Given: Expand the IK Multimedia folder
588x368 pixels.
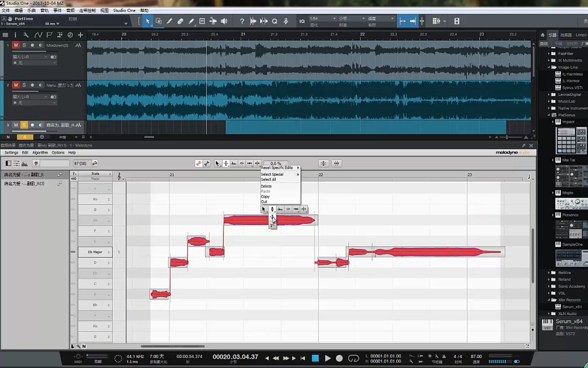Looking at the screenshot, I should click(549, 60).
